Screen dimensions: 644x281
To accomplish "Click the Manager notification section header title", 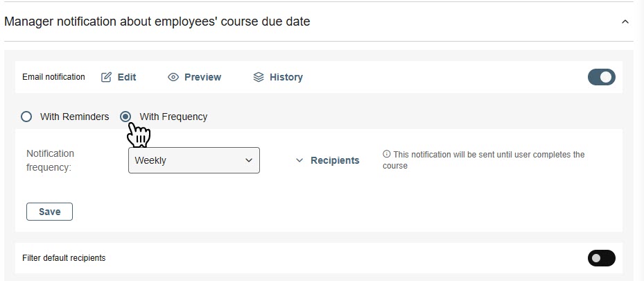I will [x=157, y=22].
